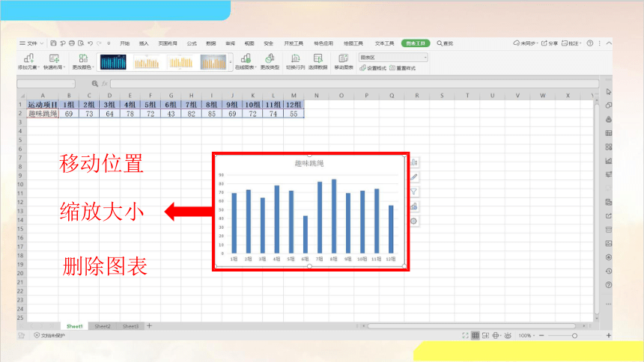The height and width of the screenshot is (362, 644).
Task: Select the 12组 header cell
Action: 294,105
